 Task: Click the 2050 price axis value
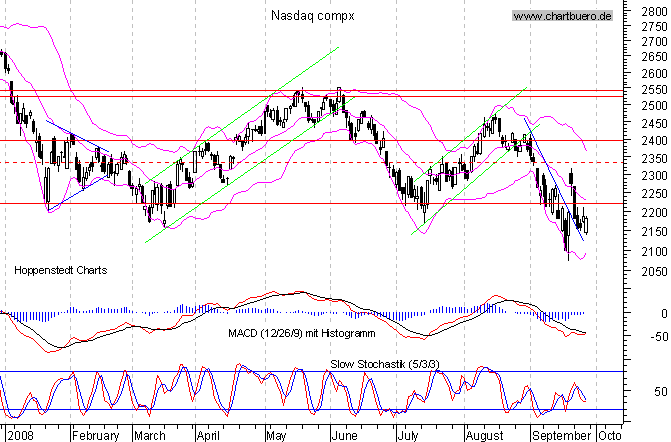pos(655,272)
